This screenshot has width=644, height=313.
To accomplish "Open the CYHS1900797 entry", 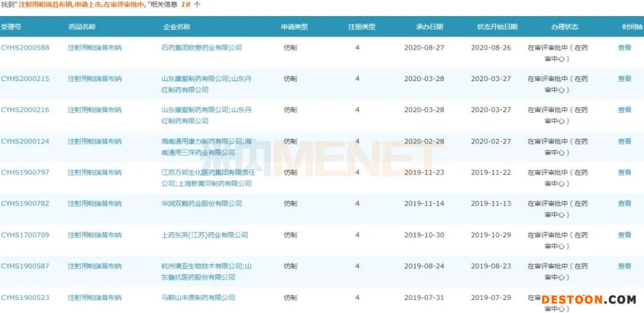I will 25,172.
